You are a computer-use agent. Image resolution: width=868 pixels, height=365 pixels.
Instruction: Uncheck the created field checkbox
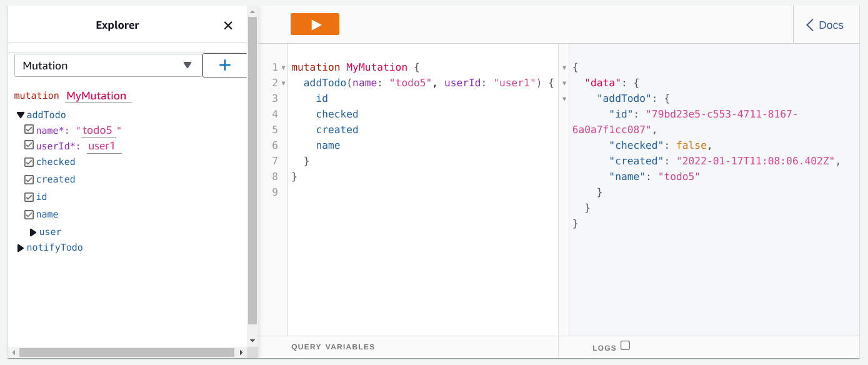[x=29, y=179]
